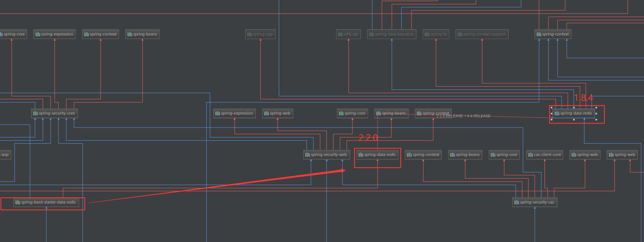Screen dimensions: 644x242
Task: Select spring-core node right of spring-web
Action: pos(352,113)
